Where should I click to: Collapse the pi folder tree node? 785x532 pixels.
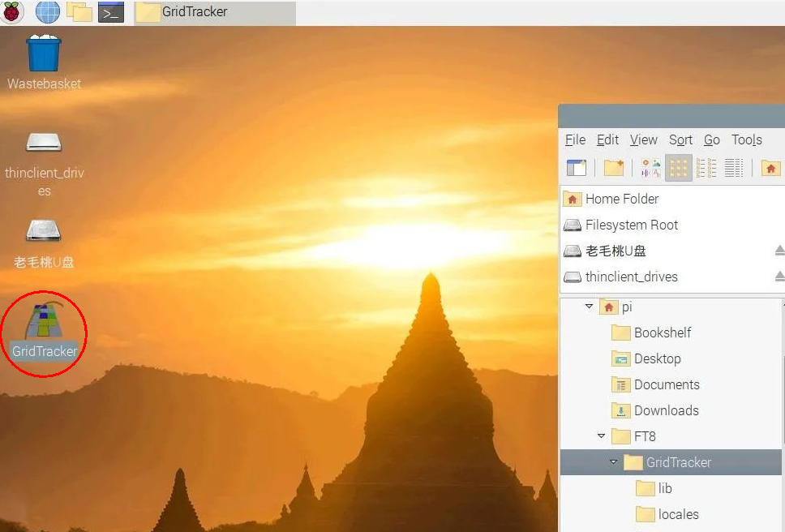point(589,307)
